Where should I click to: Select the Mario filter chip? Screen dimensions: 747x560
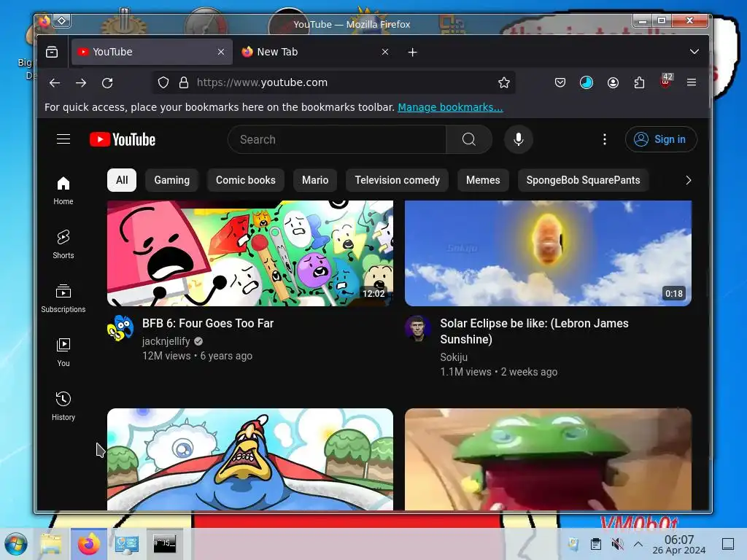315,180
